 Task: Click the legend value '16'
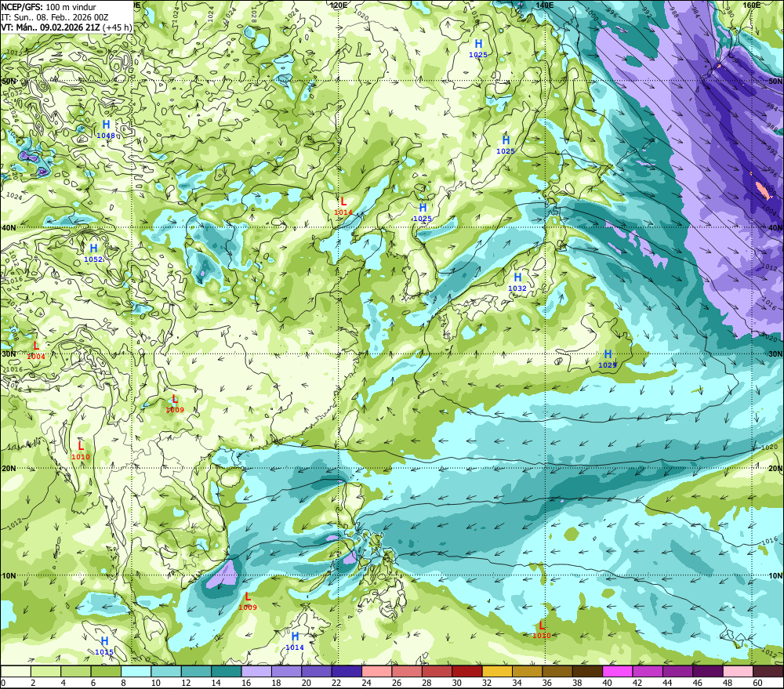pos(246,683)
